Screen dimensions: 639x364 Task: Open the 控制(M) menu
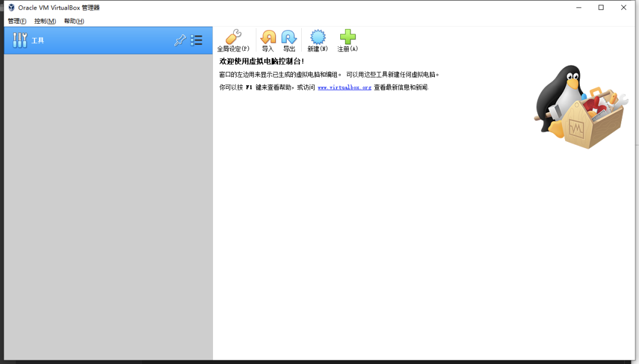[45, 21]
